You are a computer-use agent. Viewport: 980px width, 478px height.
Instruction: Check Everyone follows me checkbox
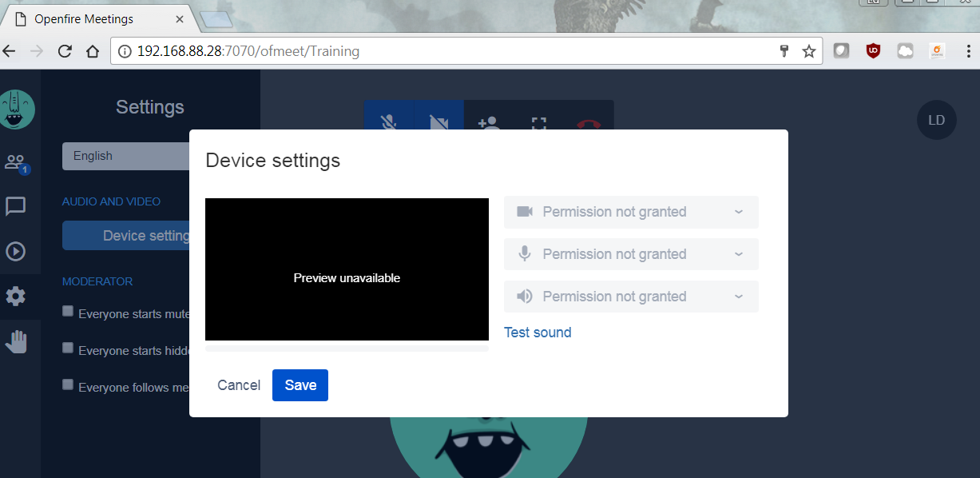coord(68,384)
